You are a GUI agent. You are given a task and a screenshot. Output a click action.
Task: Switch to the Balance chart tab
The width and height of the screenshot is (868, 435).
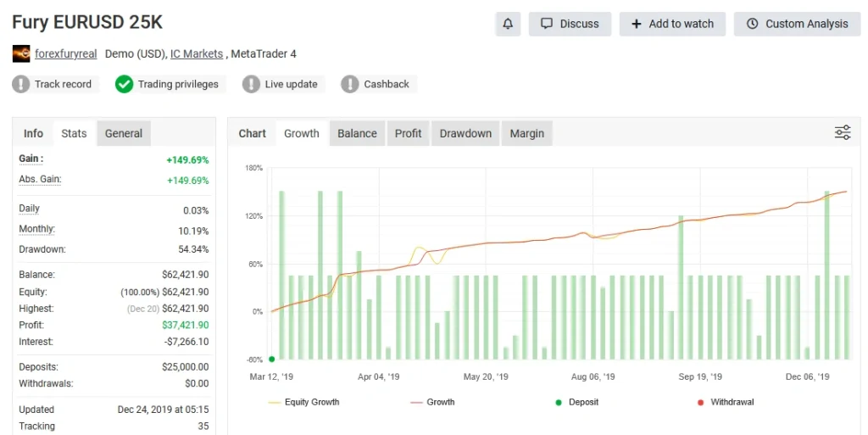click(x=357, y=133)
